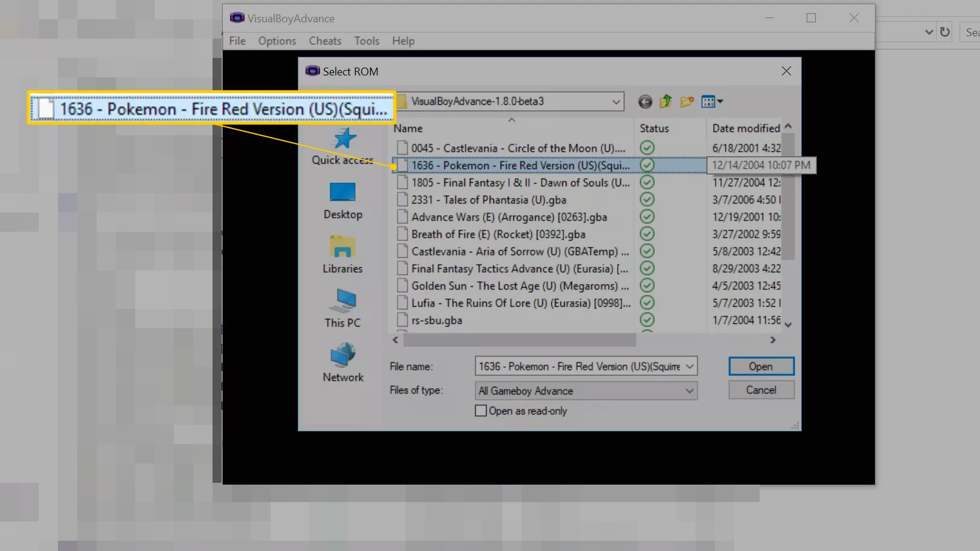This screenshot has height=551, width=980.
Task: Click status checkmark for rs-sbu.gba
Action: pyautogui.click(x=647, y=320)
